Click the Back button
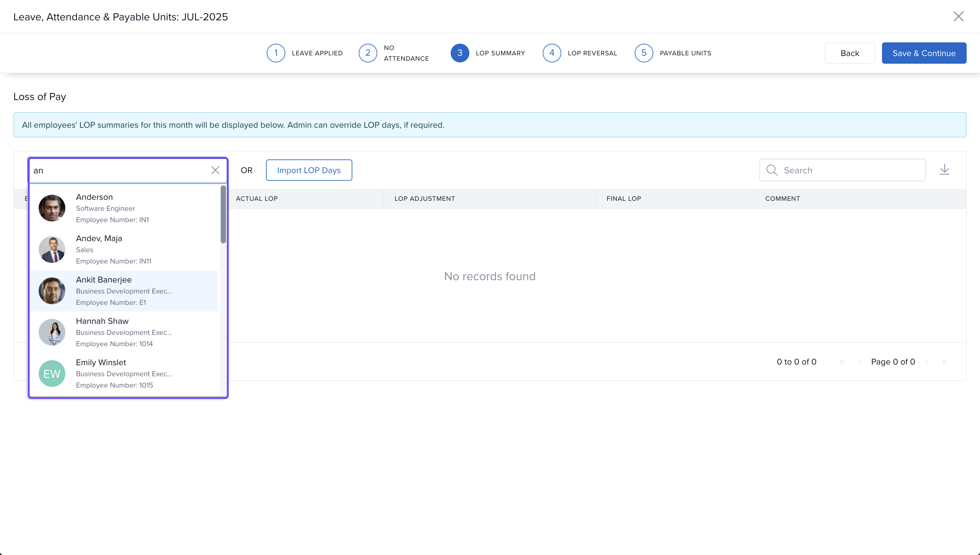 (849, 53)
